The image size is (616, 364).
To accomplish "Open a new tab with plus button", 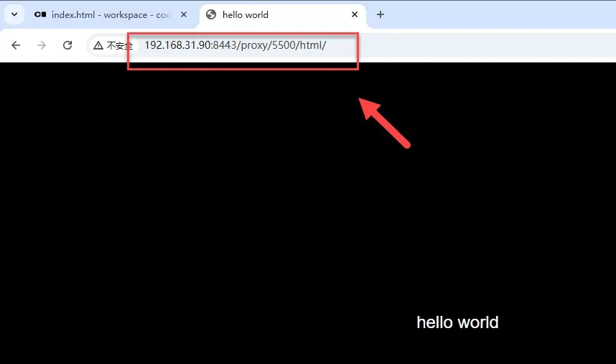I will [x=381, y=14].
